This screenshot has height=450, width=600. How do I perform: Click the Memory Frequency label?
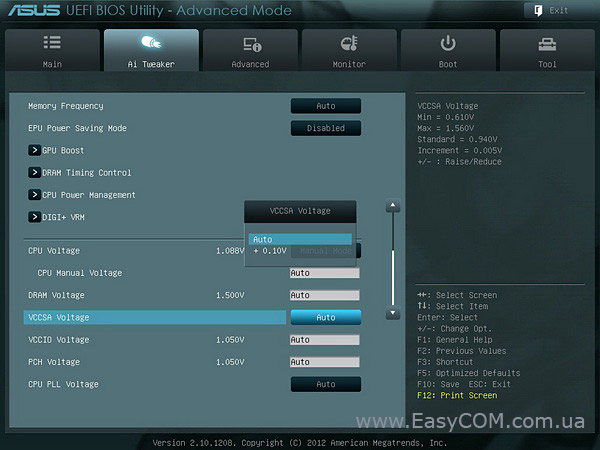point(66,106)
